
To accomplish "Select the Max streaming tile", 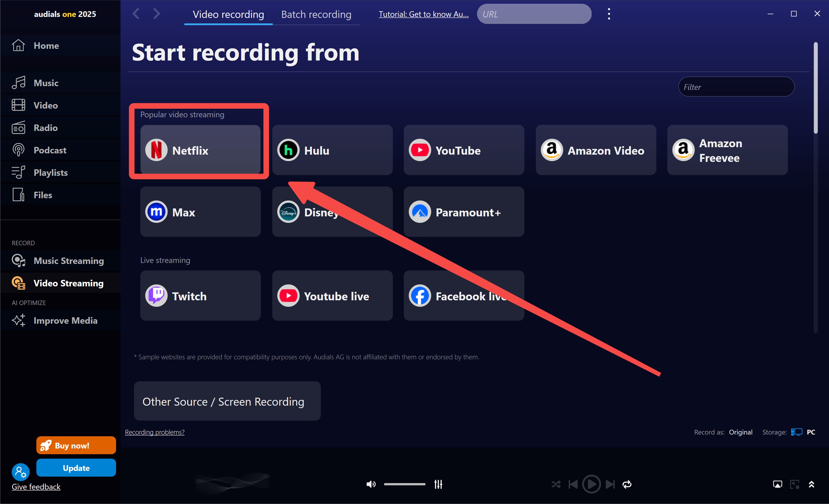I will click(200, 212).
